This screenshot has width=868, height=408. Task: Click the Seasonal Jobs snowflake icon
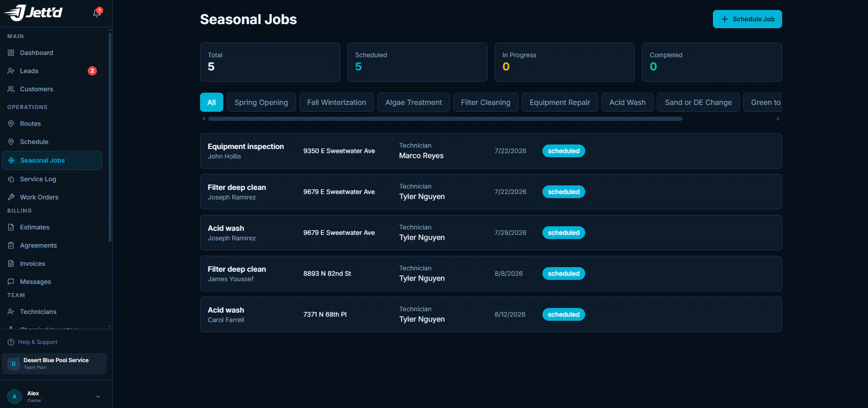pos(11,160)
